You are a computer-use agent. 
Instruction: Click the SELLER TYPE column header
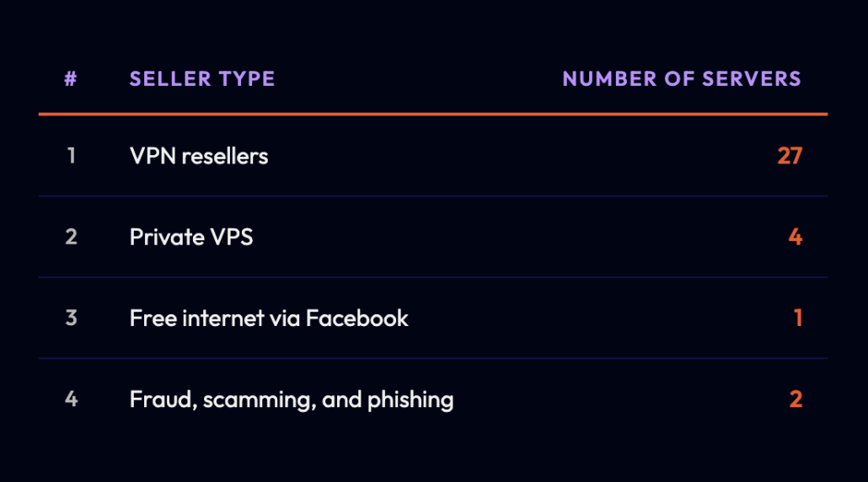pos(202,78)
